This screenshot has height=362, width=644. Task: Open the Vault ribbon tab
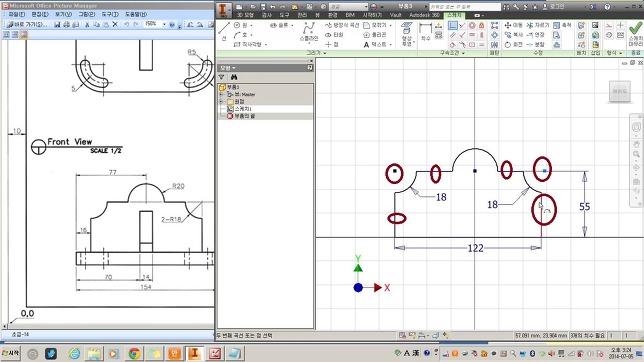click(x=395, y=15)
